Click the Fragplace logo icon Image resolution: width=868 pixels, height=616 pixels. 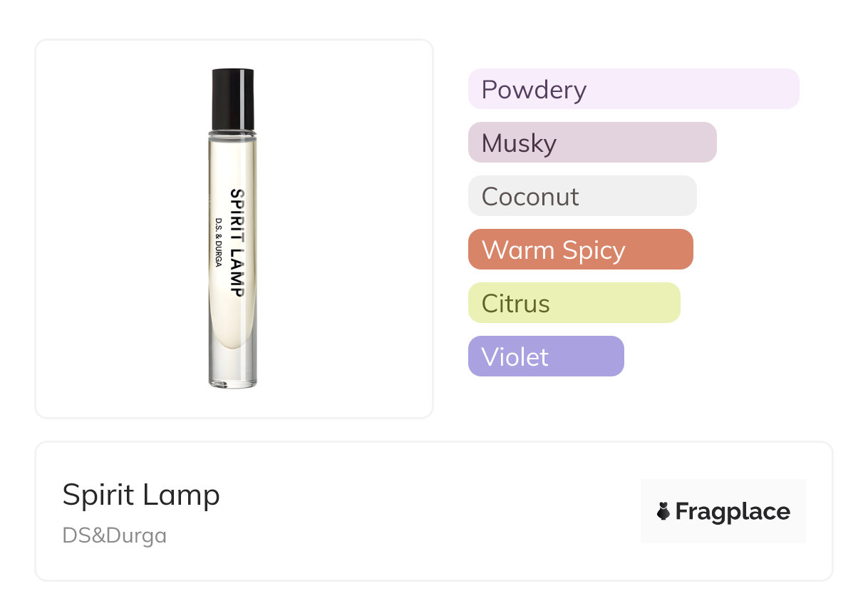(663, 511)
